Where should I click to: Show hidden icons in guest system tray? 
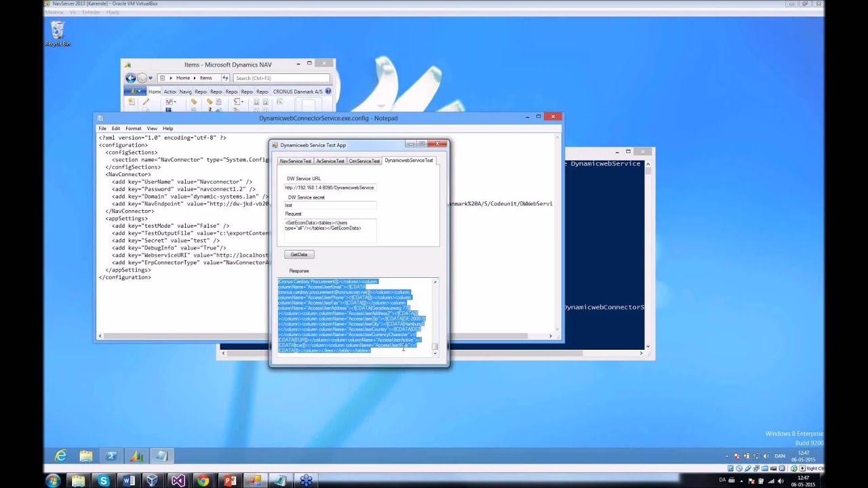727,456
